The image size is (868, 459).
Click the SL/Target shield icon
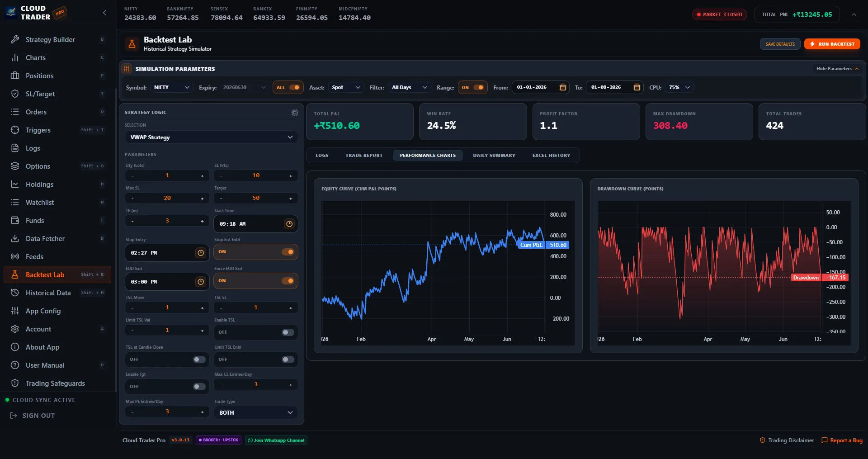pos(15,94)
